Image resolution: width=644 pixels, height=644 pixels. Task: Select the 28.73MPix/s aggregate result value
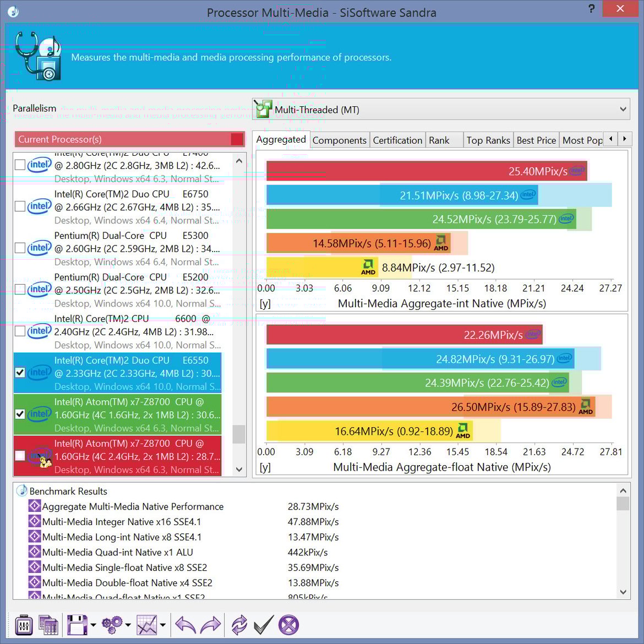[313, 506]
